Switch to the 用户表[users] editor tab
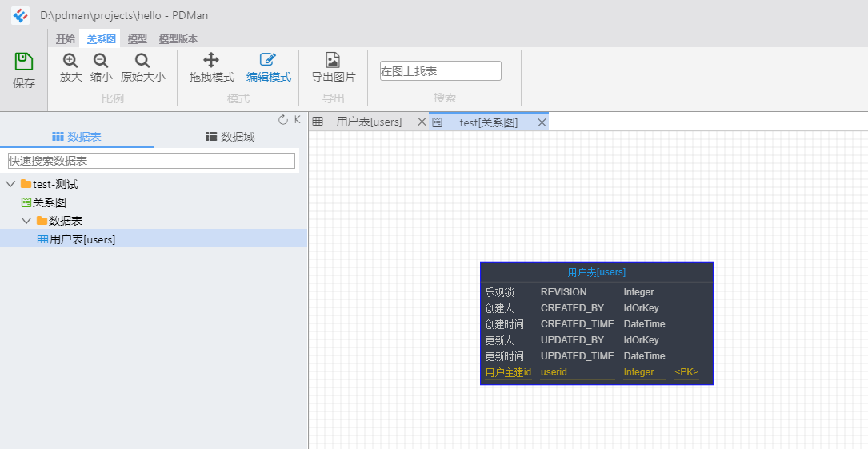The height and width of the screenshot is (449, 868). (370, 122)
